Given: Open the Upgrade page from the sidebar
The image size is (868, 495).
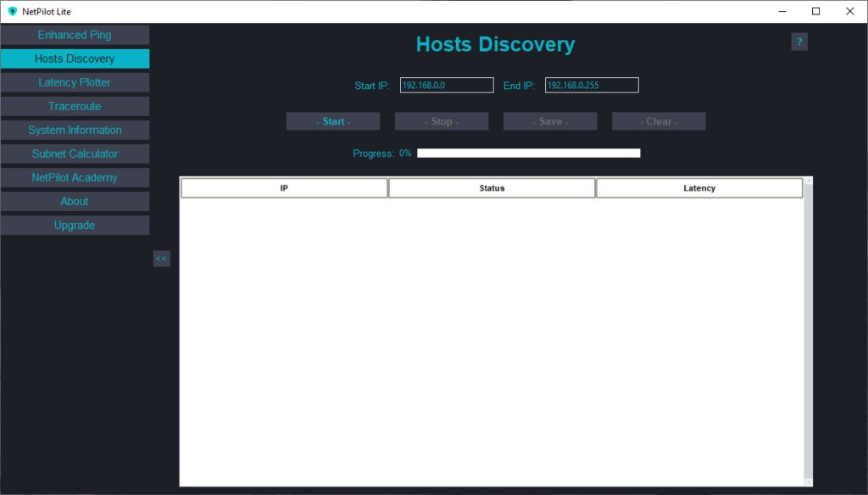Looking at the screenshot, I should [x=75, y=225].
